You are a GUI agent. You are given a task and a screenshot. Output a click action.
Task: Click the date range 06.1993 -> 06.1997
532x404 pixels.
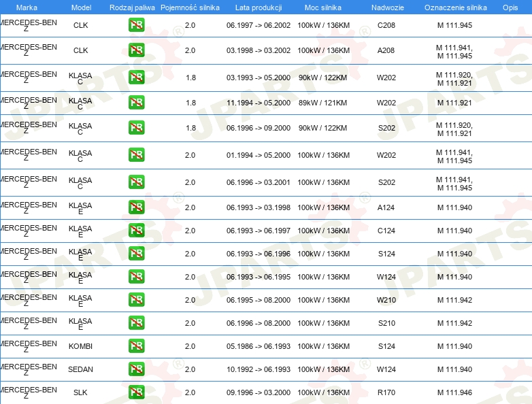click(x=259, y=231)
